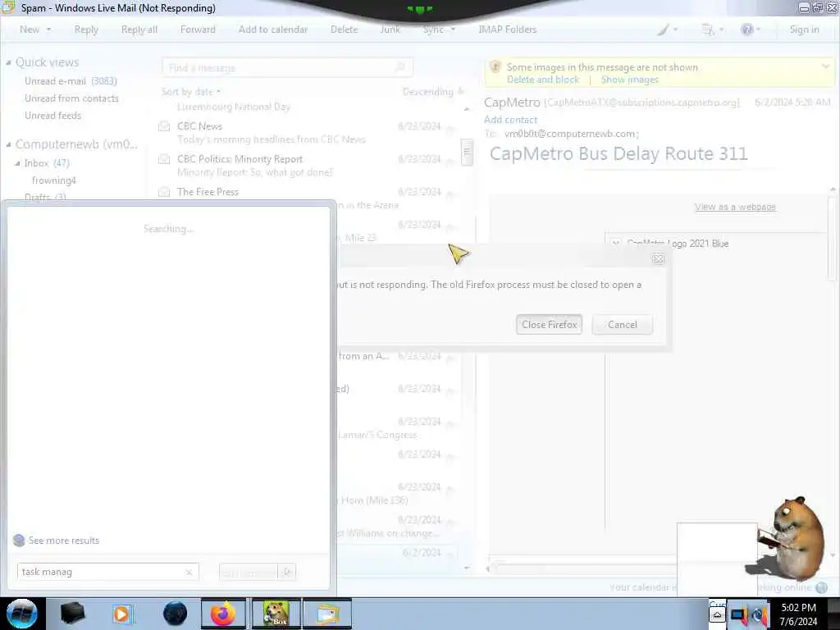Image resolution: width=840 pixels, height=630 pixels.
Task: Click See more results
Action: tap(64, 541)
